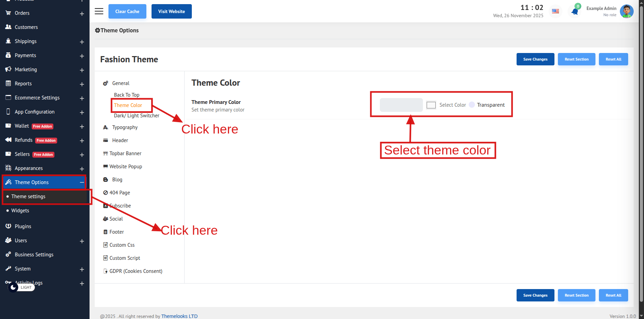Click the Select Color swatch box
644x319 pixels.
tap(431, 105)
